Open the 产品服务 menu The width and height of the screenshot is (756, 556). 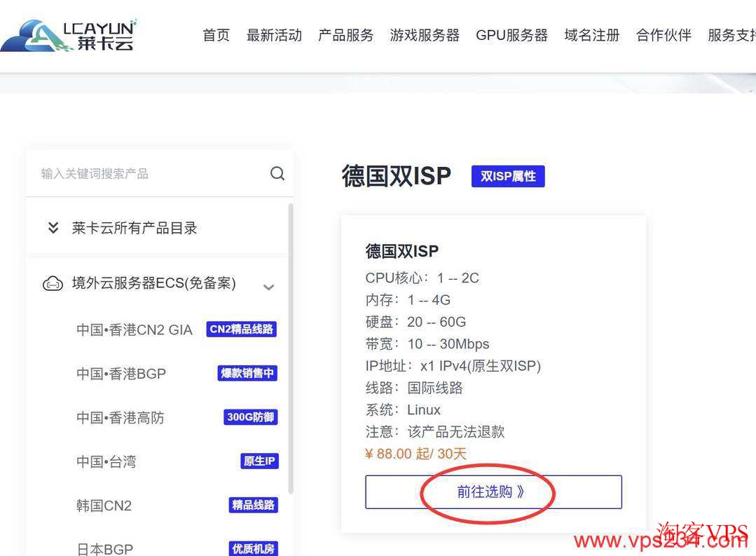point(345,35)
